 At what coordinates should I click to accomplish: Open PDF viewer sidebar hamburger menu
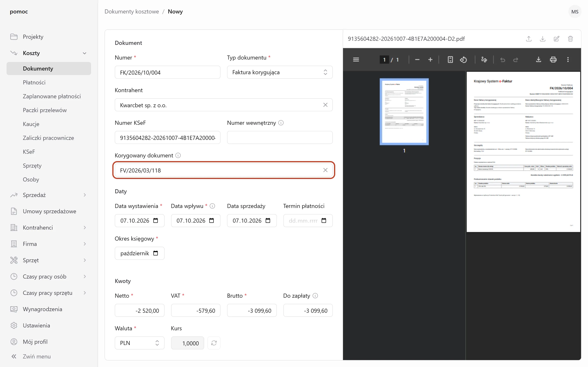click(356, 60)
